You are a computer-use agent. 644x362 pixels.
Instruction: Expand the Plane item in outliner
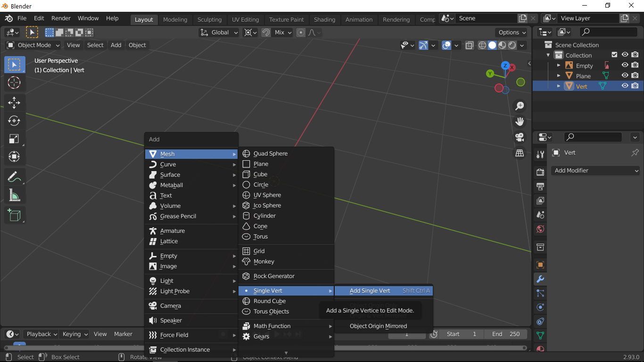(559, 76)
